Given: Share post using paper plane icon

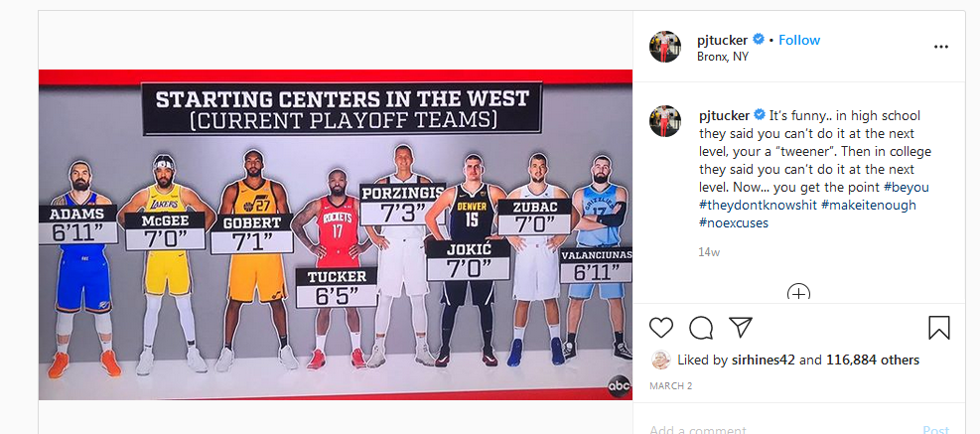Looking at the screenshot, I should click(x=740, y=327).
